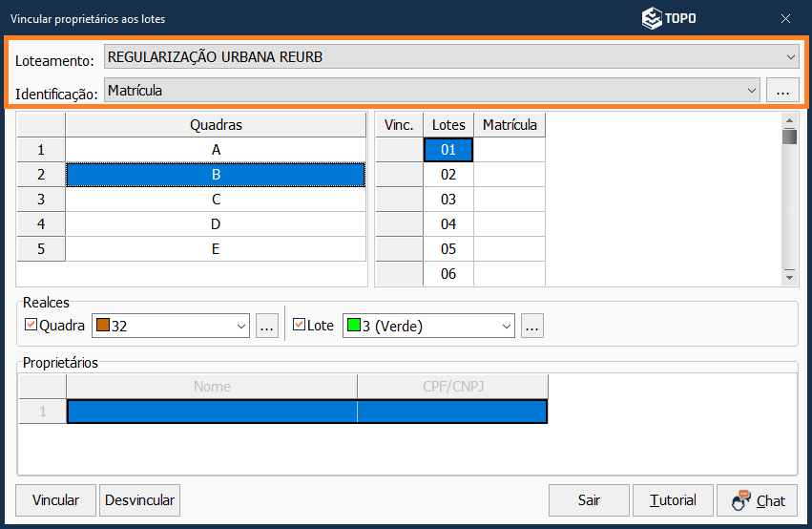
Task: Open the ellipsis button next to Lote color
Action: coord(532,326)
